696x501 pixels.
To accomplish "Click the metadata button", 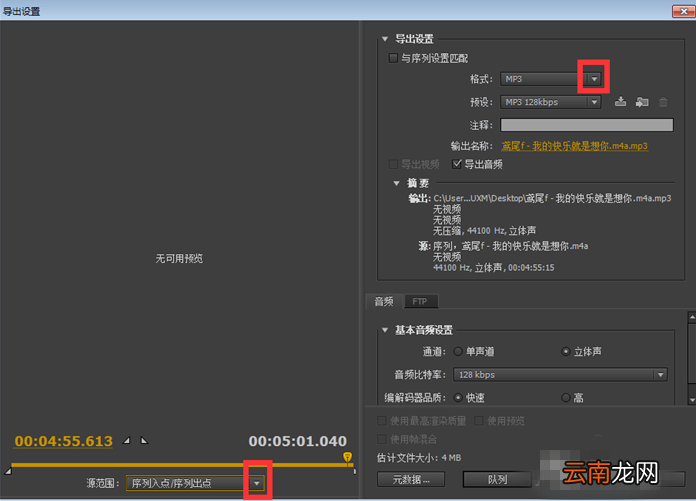I will 411,479.
